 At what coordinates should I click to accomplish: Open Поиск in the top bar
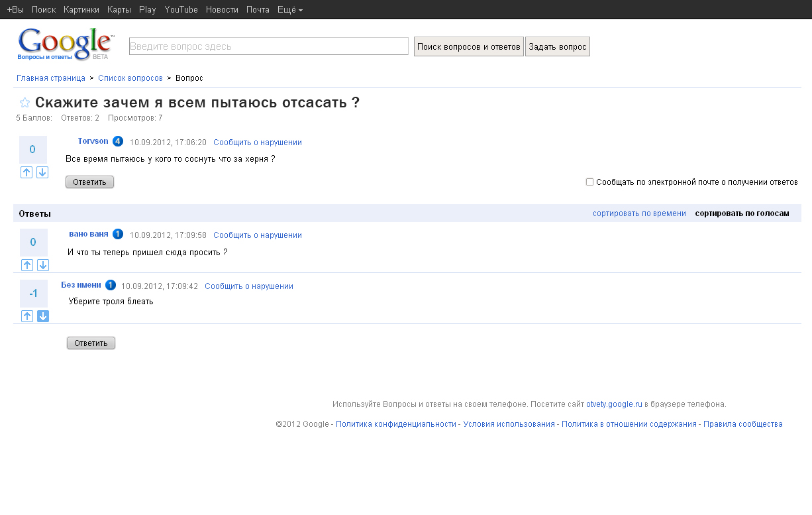pos(44,10)
